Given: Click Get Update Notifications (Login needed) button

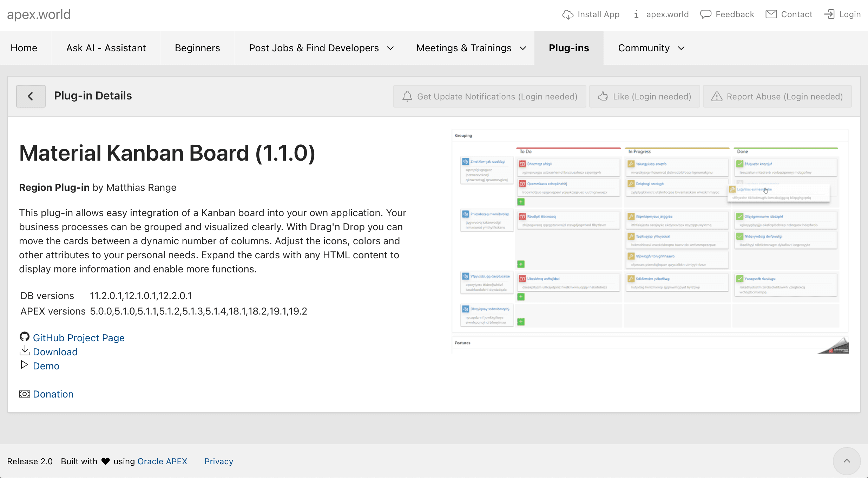Looking at the screenshot, I should click(489, 96).
